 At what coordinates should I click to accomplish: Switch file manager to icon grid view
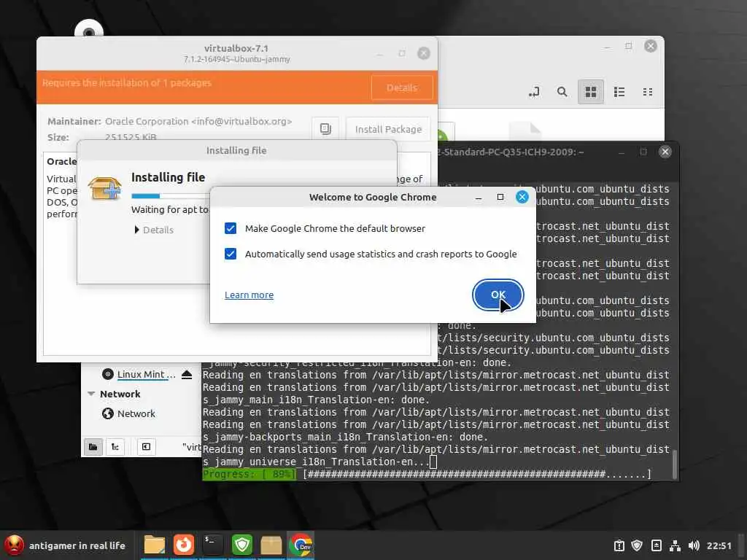591,92
